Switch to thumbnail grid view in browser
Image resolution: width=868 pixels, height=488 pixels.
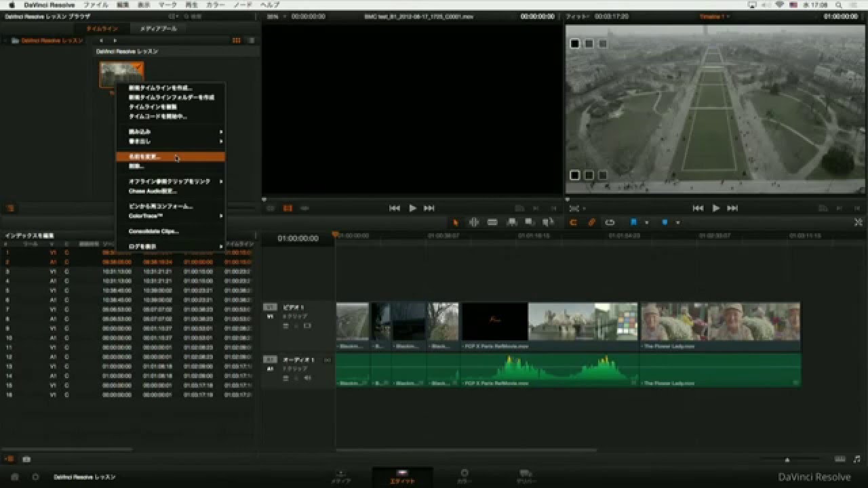[x=236, y=41]
